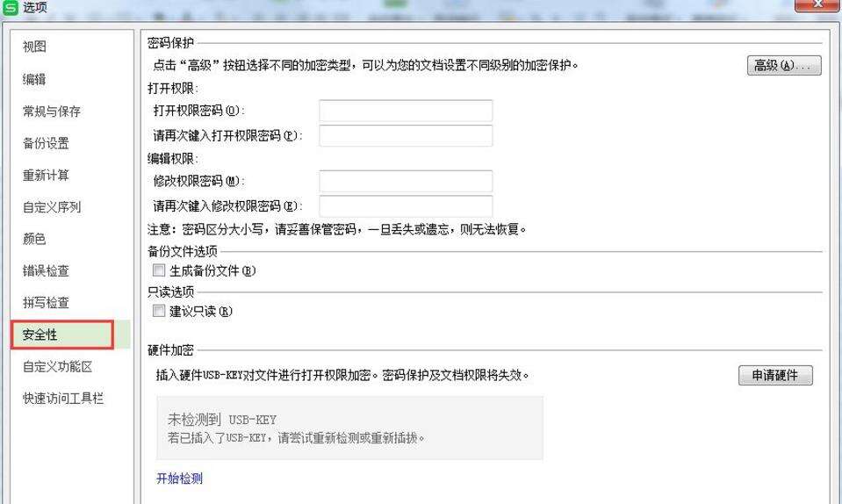Open the 视图 options category

click(34, 47)
